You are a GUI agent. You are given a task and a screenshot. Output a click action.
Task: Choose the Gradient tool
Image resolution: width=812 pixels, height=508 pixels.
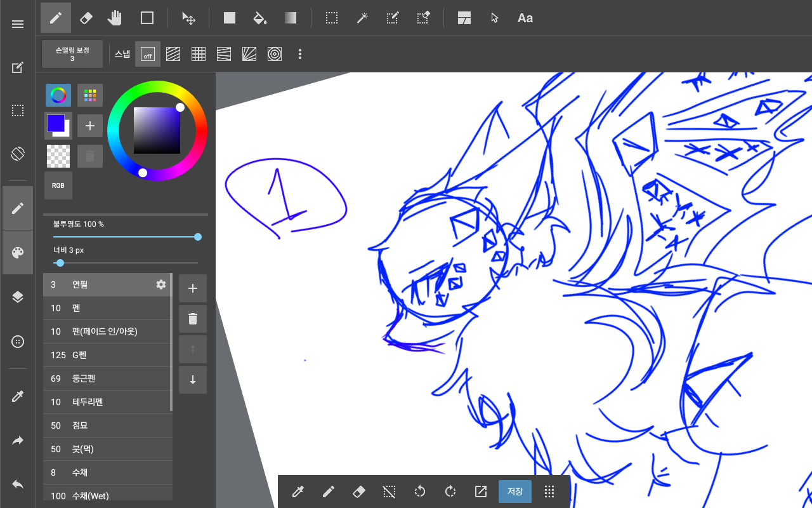(x=291, y=18)
